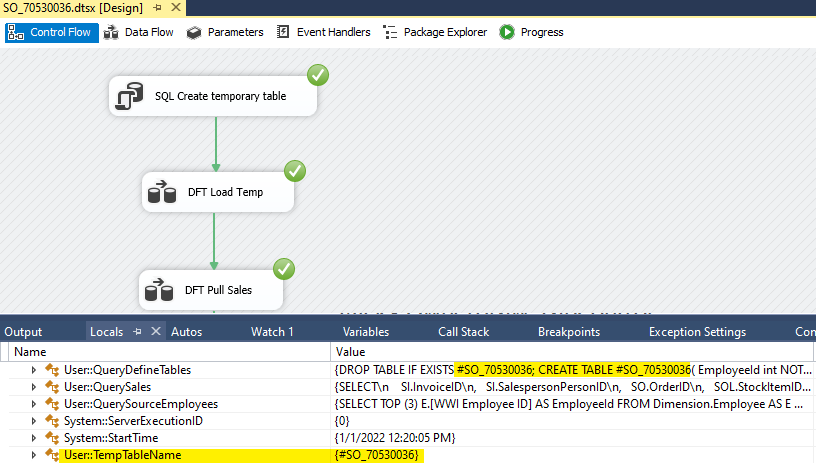Select connector between SQL Create and DFT Load Temp
The image size is (816, 463).
point(216,144)
